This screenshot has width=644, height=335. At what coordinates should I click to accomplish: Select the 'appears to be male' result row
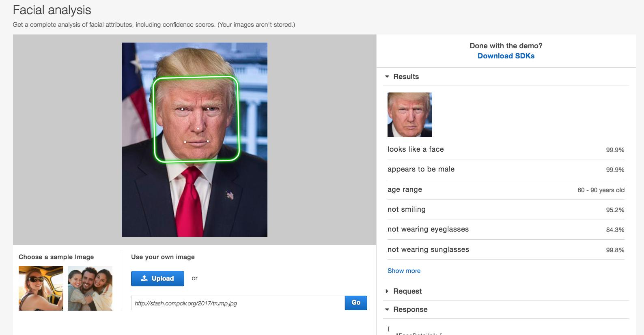506,169
